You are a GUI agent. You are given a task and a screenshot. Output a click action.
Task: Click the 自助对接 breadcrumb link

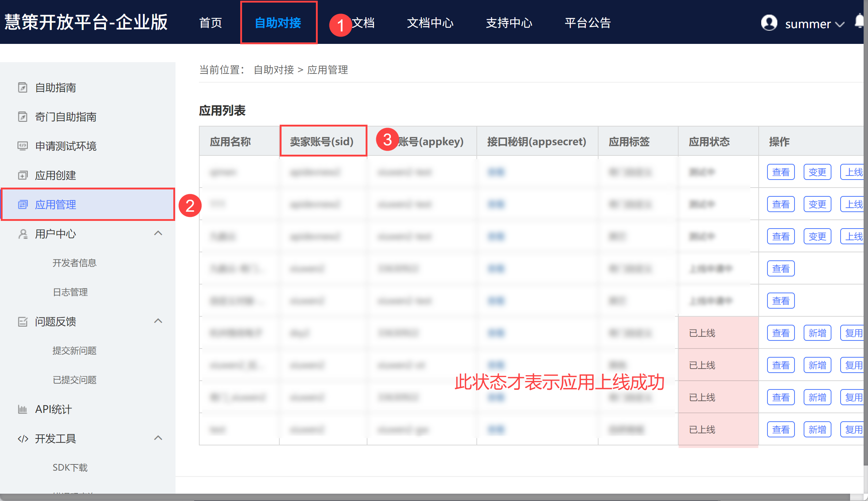click(x=273, y=70)
